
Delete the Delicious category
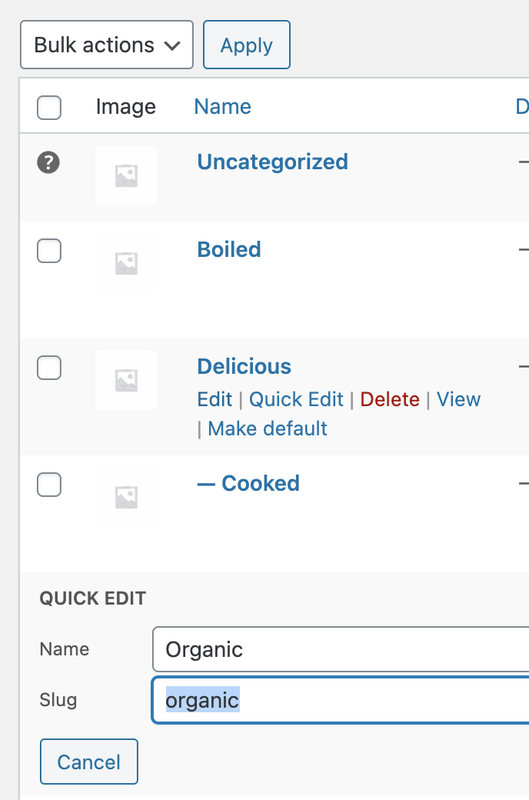(x=390, y=399)
